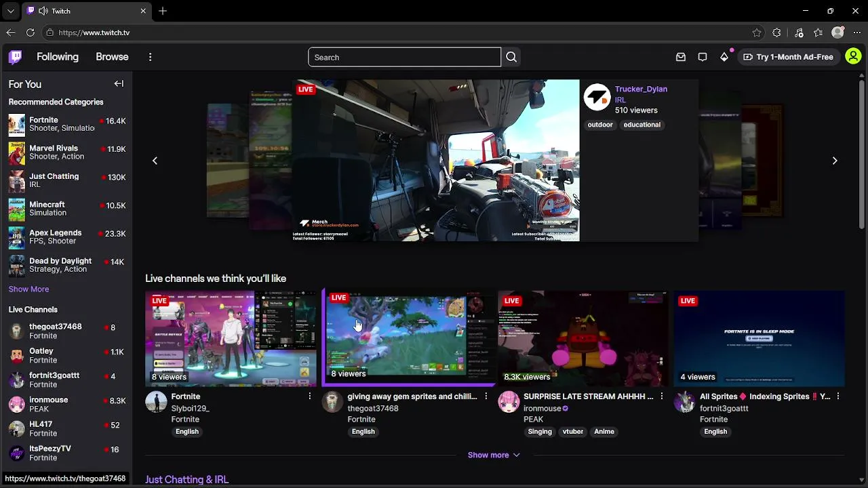Open the user account avatar menu
Image resolution: width=868 pixels, height=488 pixels.
tap(853, 57)
